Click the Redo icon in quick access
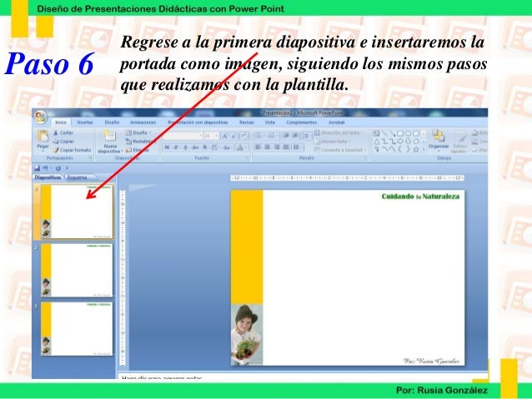Viewport: 532px width, 399px height. coord(58,168)
